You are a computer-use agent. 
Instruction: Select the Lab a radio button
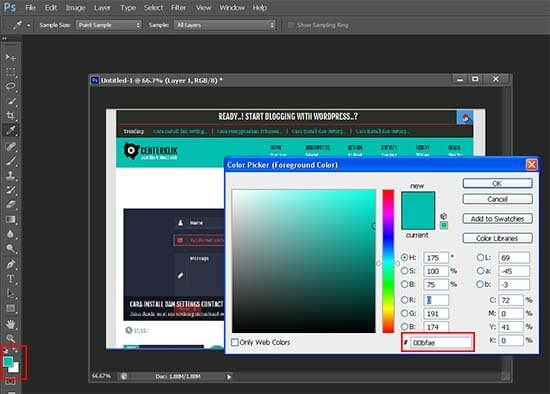coord(480,271)
